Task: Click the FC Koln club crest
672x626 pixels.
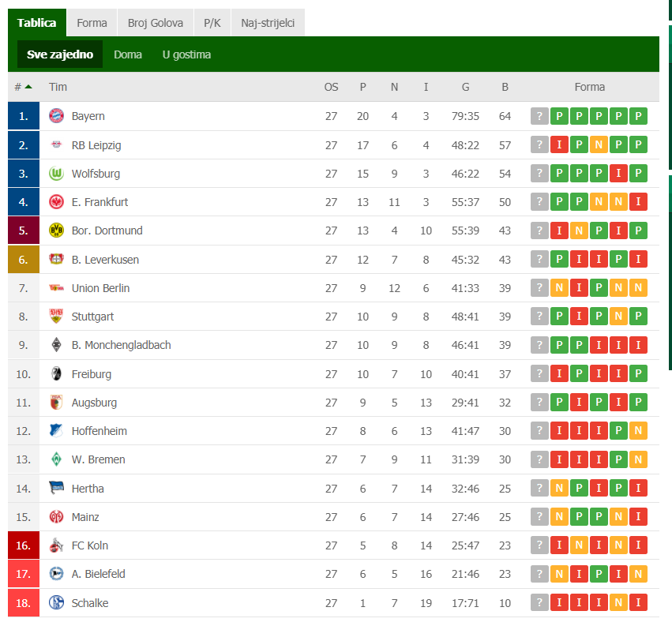Action: coord(56,545)
